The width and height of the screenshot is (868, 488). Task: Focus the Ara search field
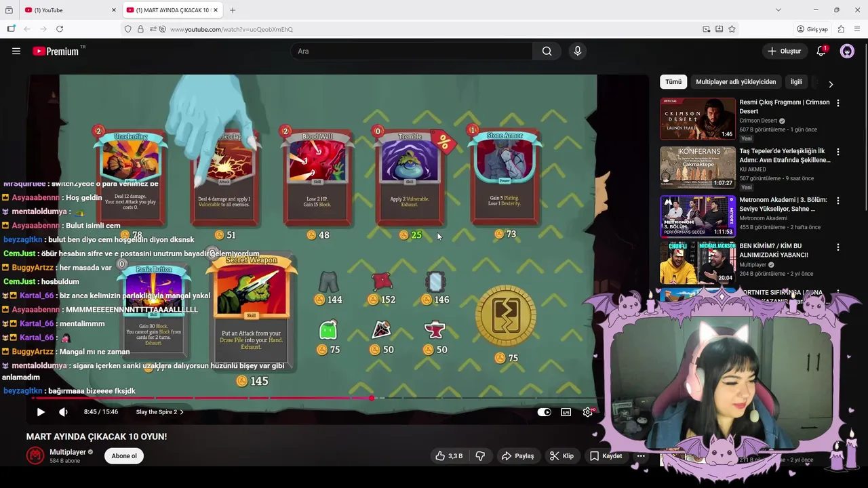[x=412, y=51]
